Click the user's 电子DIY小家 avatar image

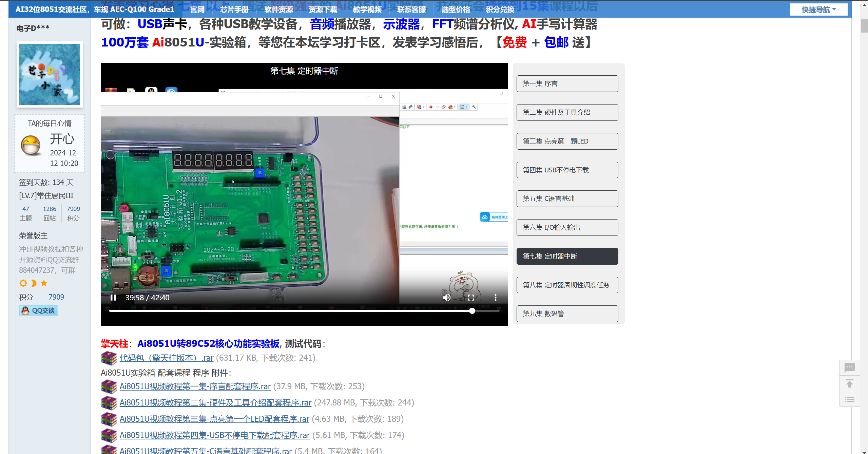(50, 74)
